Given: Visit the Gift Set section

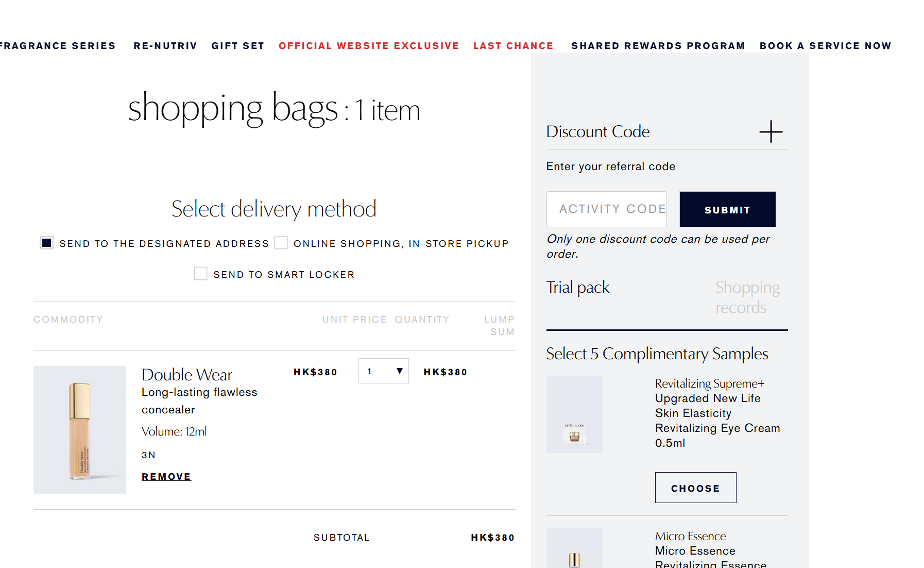Looking at the screenshot, I should coord(237,45).
